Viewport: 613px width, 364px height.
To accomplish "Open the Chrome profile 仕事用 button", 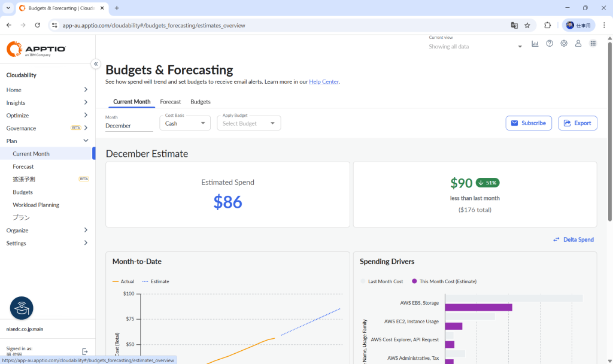I will [579, 25].
